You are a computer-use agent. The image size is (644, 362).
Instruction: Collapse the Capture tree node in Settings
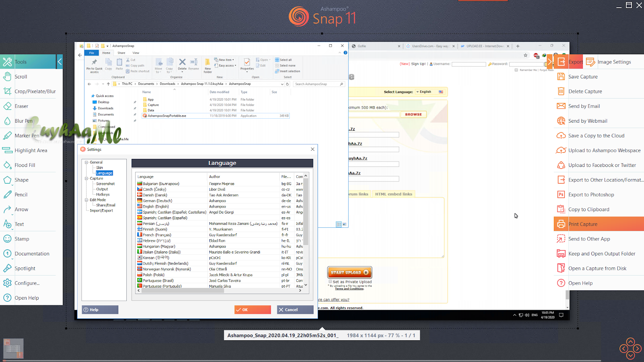86,179
